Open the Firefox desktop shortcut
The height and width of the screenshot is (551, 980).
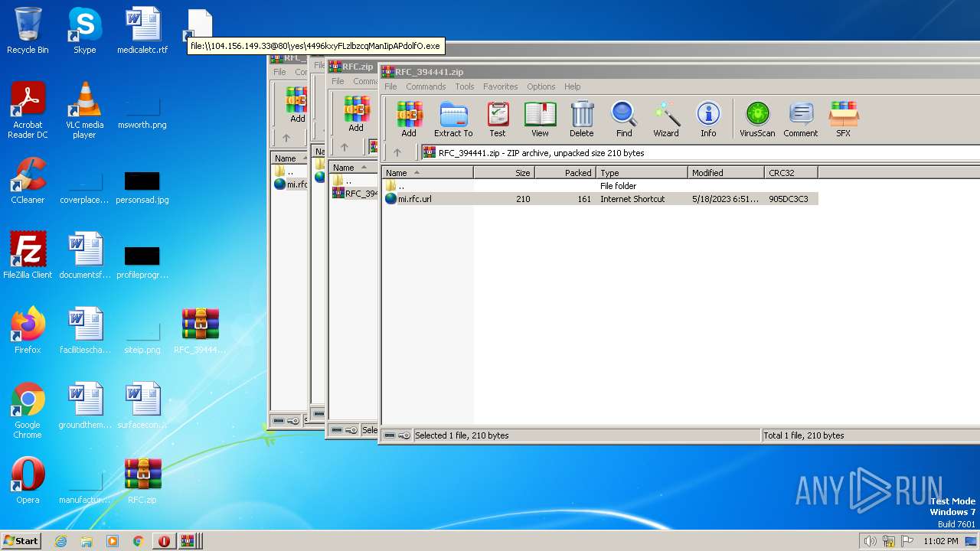(28, 331)
